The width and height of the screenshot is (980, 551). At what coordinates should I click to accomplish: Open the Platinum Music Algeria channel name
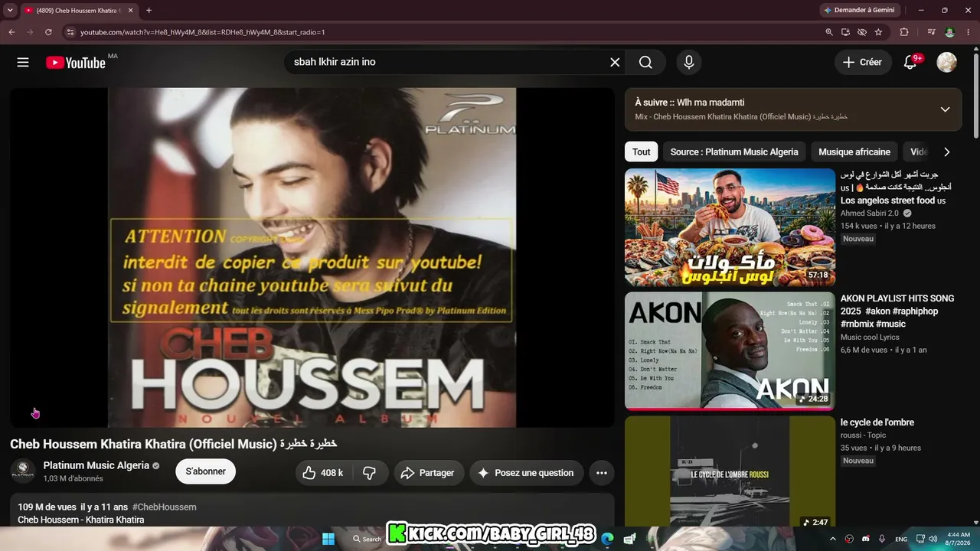96,465
